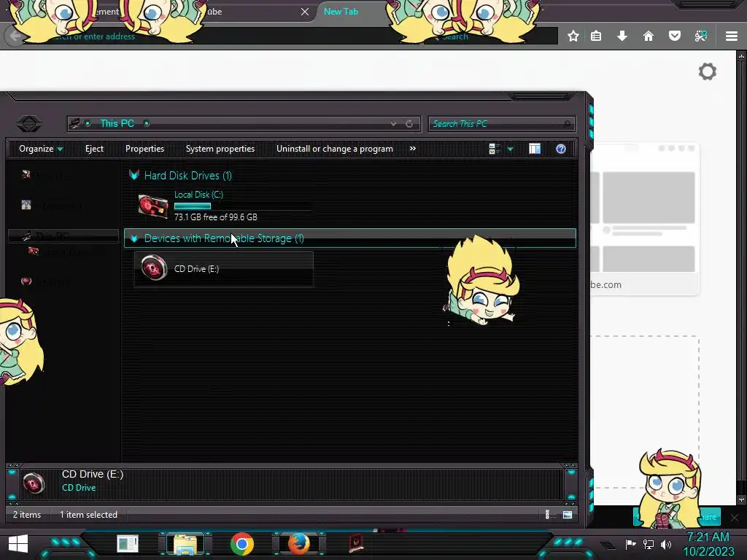Click the 73.1 GB free of 99.6 GB text
Image resolution: width=747 pixels, height=560 pixels.
[216, 217]
